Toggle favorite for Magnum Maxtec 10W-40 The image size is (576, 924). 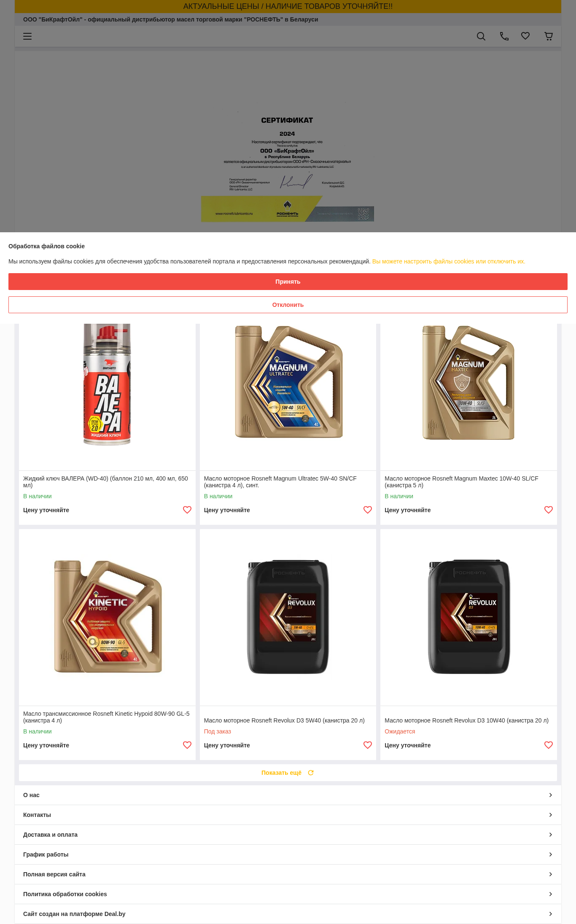tap(549, 510)
